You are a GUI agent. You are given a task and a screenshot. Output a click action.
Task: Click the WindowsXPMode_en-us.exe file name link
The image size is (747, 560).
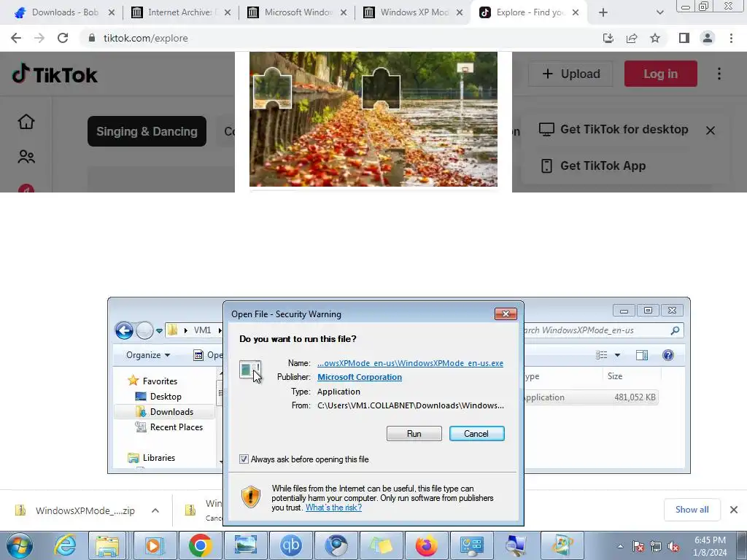410,363
